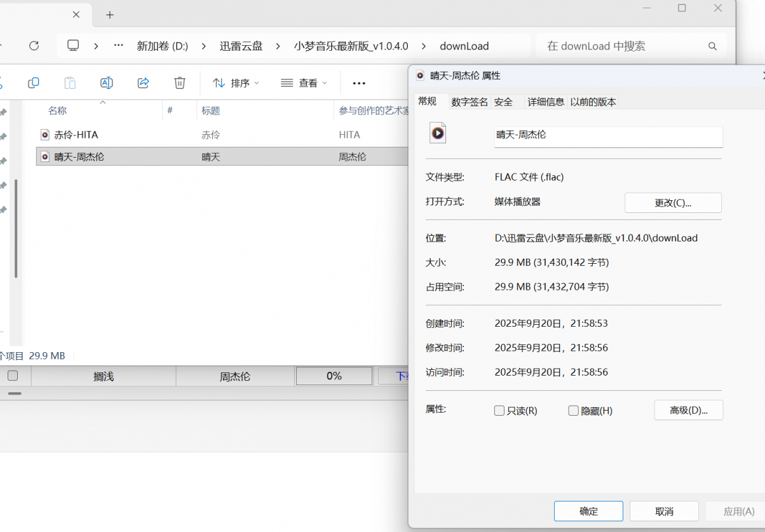Click the rename icon in toolbar
Screen dimensions: 765x532
(x=107, y=83)
